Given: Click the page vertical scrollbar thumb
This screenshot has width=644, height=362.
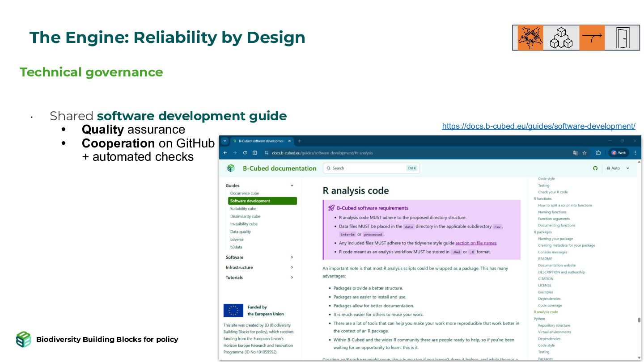Looking at the screenshot, I should [639, 320].
